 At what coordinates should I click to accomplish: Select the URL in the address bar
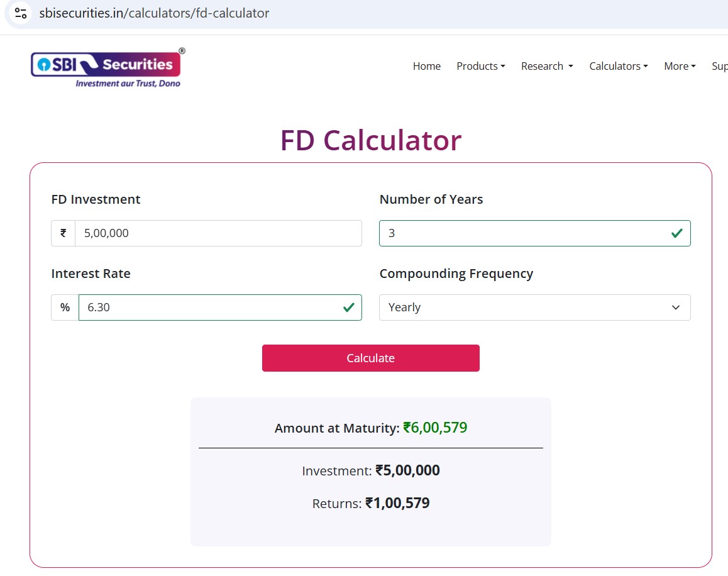154,13
